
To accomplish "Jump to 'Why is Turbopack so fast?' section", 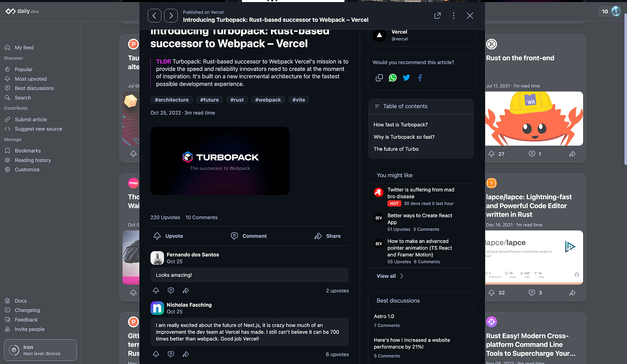I will 404,137.
